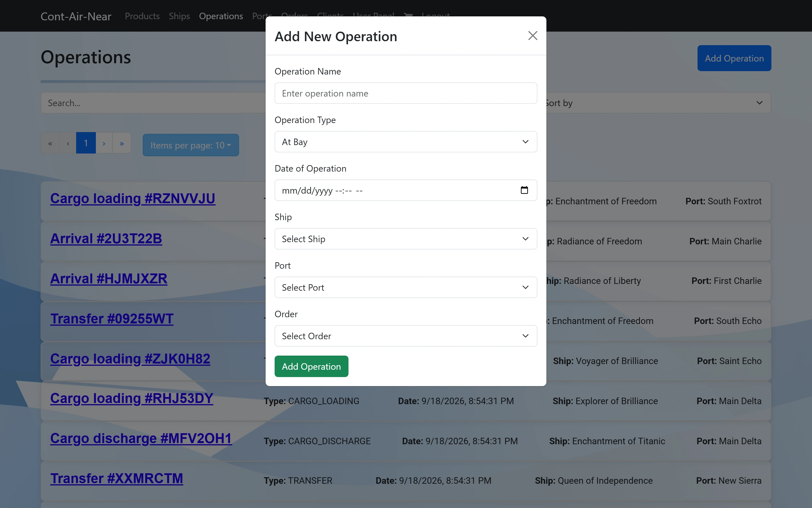The image size is (812, 508).
Task: Go to next page with › button
Action: point(104,143)
